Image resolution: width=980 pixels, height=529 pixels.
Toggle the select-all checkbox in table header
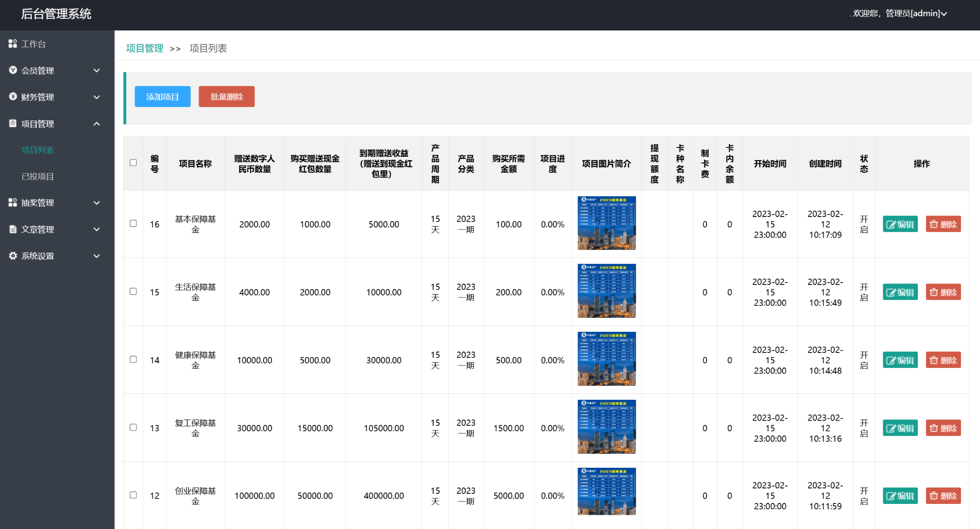134,163
